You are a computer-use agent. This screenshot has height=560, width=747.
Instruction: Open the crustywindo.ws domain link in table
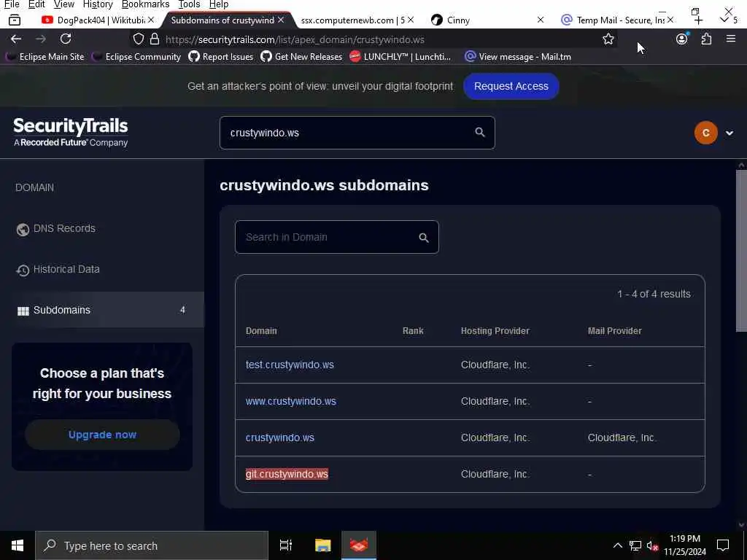tap(279, 437)
